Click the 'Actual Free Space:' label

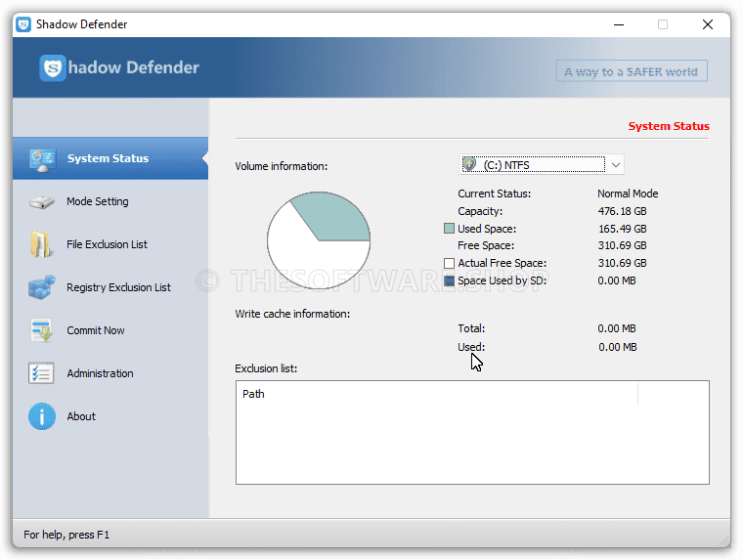coord(502,263)
